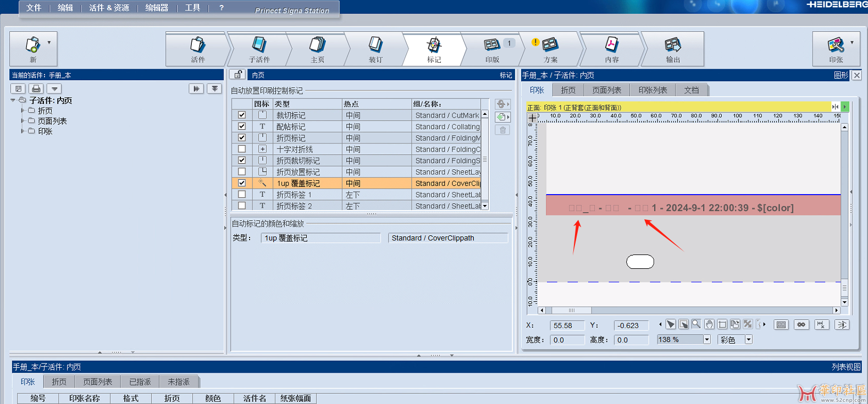Switch to 印张列表 tab in graphic panel

click(653, 90)
